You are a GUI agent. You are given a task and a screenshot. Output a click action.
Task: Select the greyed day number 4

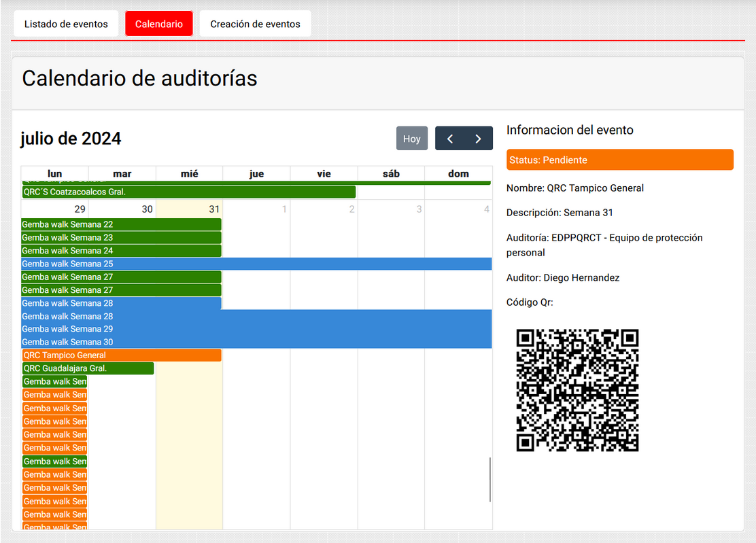pyautogui.click(x=487, y=209)
